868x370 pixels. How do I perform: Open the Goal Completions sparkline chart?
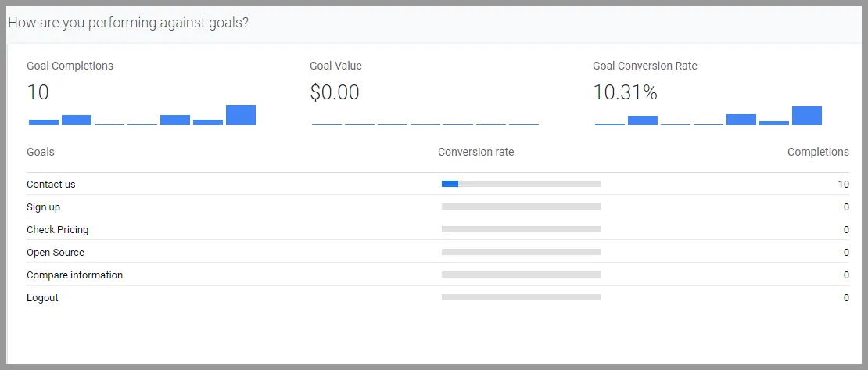click(142, 115)
